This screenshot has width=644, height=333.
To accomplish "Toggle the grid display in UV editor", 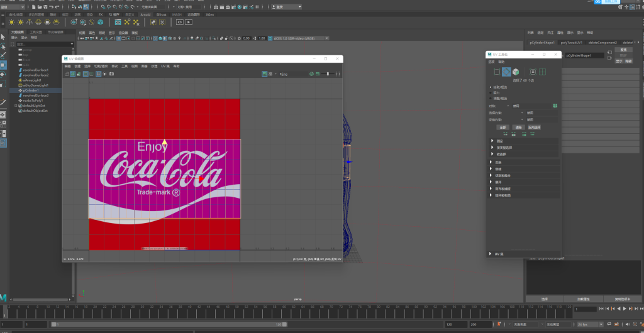I will tap(99, 74).
